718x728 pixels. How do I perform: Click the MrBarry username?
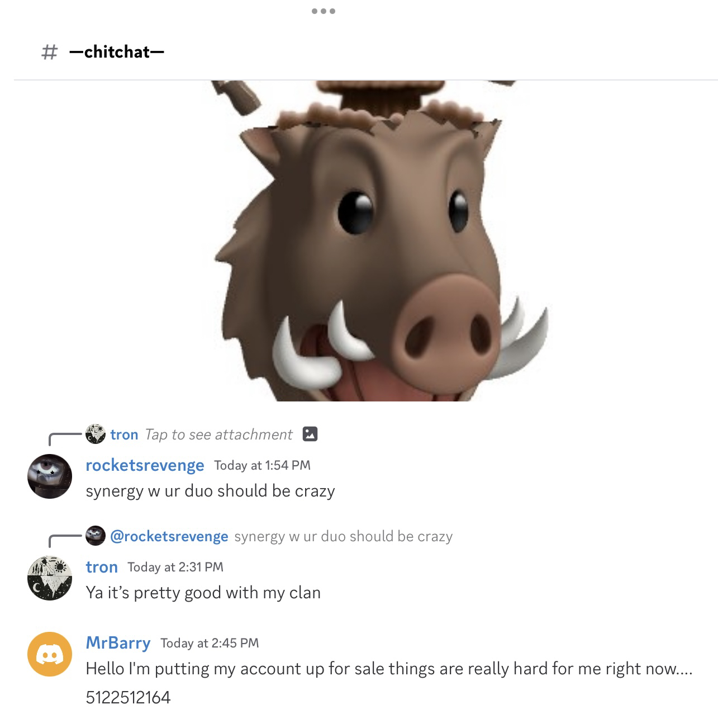(x=118, y=643)
